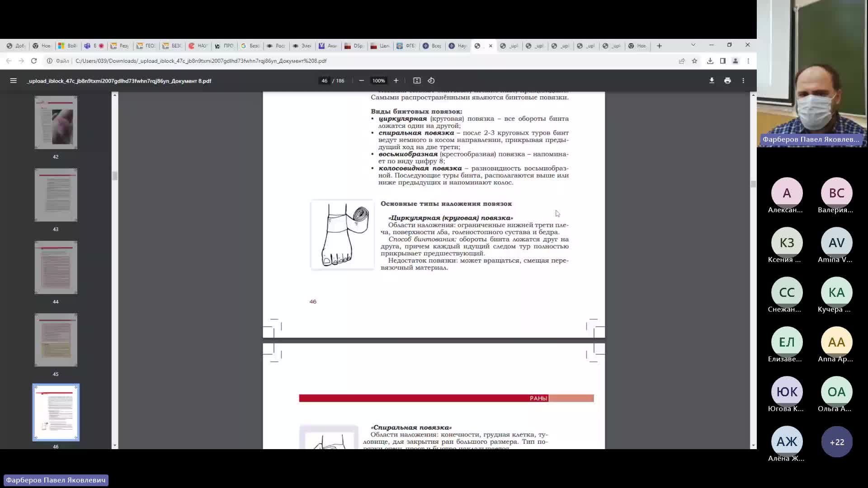Click participant avatar AA Anna
Image resolution: width=868 pixels, height=488 pixels.
[x=836, y=342]
